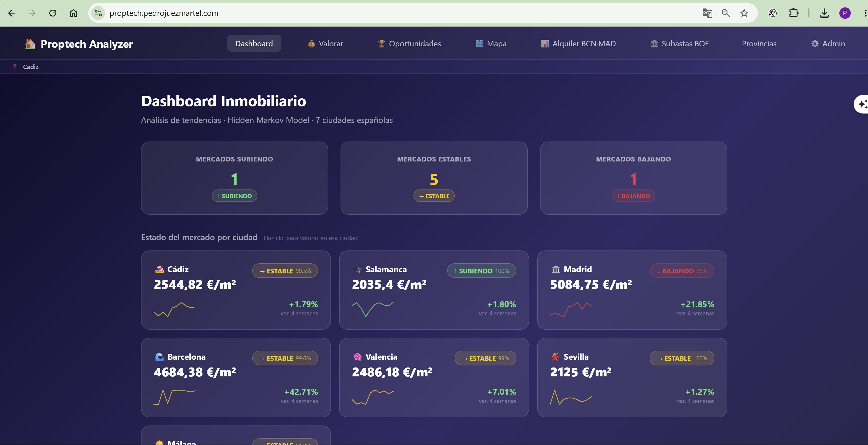This screenshot has height=445, width=868.
Task: Open the Madrid city card
Action: (x=632, y=290)
